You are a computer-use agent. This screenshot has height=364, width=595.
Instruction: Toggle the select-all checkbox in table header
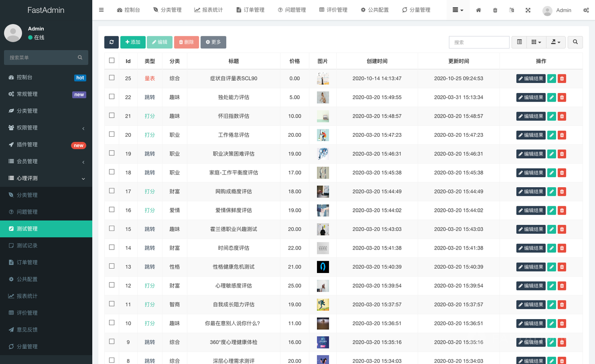click(x=112, y=61)
